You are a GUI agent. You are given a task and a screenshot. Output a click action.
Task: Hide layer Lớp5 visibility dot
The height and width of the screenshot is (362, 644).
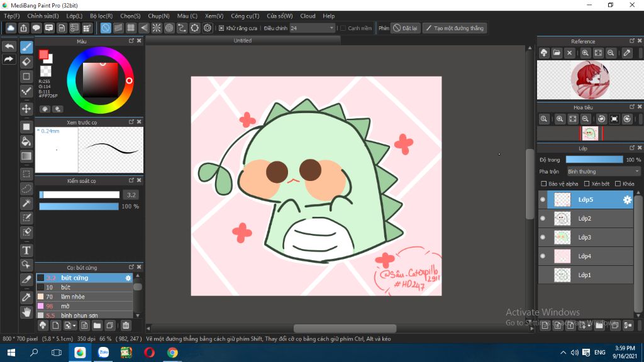(543, 199)
